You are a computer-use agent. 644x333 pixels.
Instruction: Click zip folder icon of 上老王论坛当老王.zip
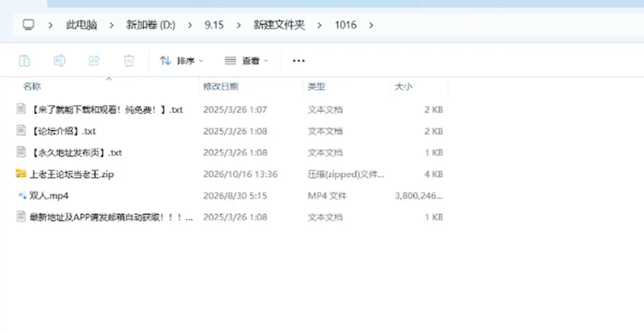pyautogui.click(x=21, y=173)
